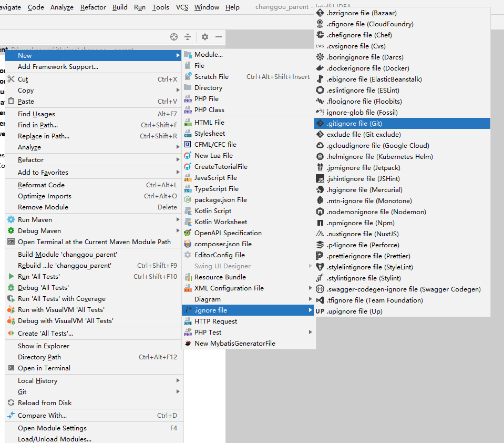Click the .nuxtignore NuxtJS triangle icon
504x443 pixels.
pyautogui.click(x=320, y=234)
